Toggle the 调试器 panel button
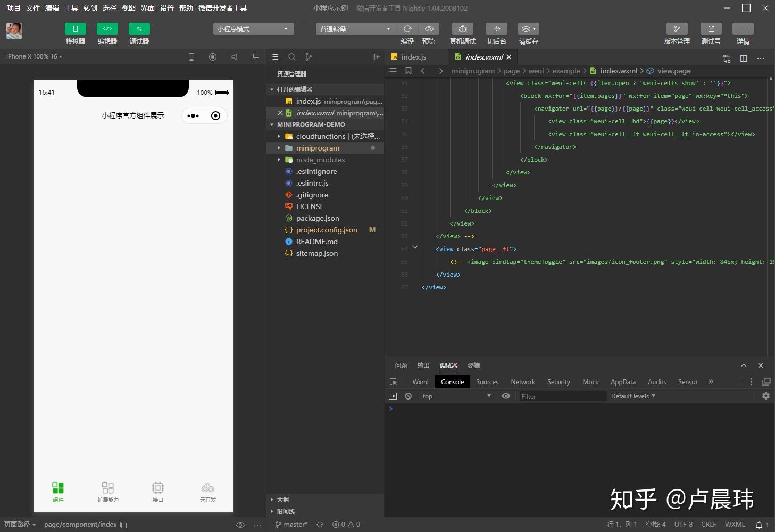Image resolution: width=775 pixels, height=532 pixels. click(x=139, y=33)
